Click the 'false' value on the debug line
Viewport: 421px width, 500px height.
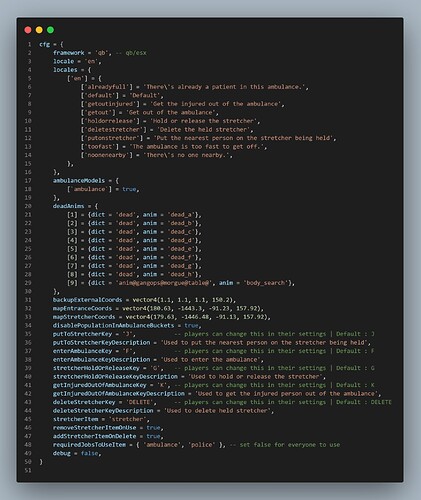pyautogui.click(x=89, y=453)
